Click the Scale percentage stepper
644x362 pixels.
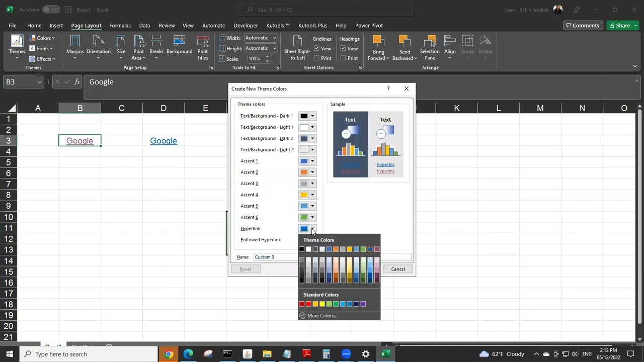268,59
